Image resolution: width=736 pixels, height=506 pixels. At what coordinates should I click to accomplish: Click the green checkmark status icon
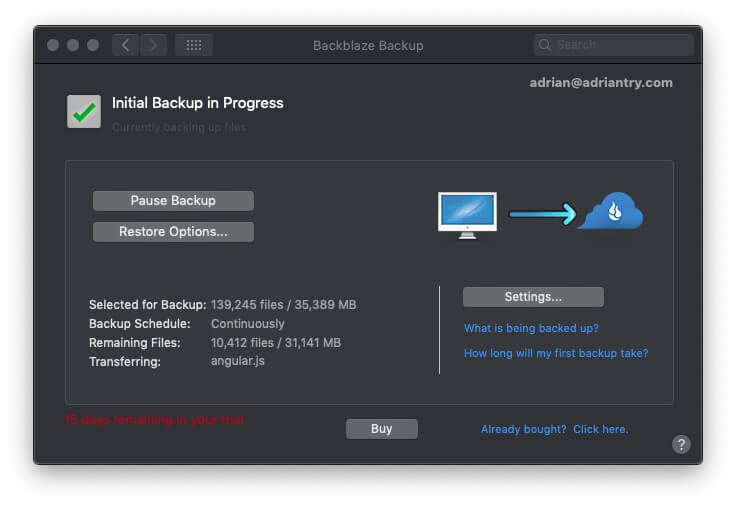pyautogui.click(x=84, y=111)
